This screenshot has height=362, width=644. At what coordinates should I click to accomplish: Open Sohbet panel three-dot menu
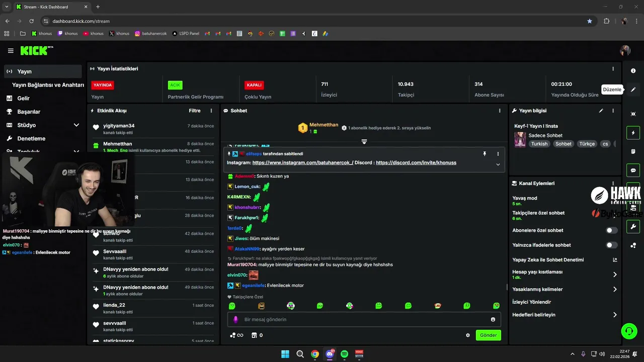click(x=500, y=111)
